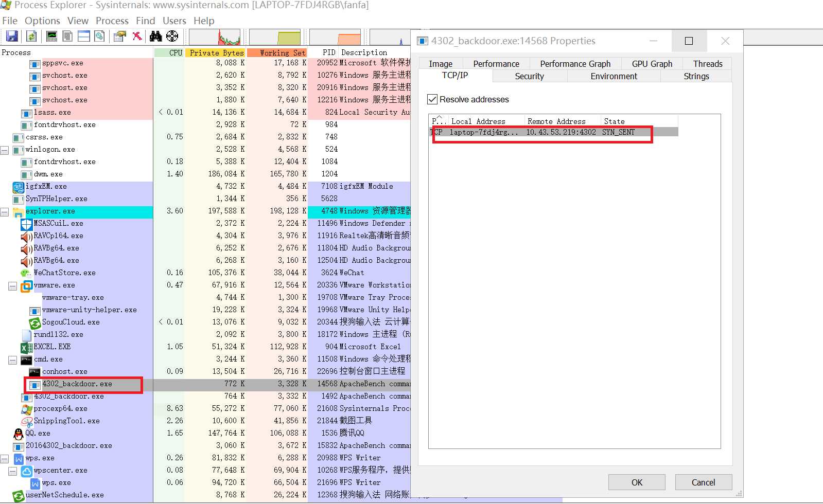The height and width of the screenshot is (504, 823).
Task: Collapse the top-level wps.exe tree node
Action: (5, 459)
